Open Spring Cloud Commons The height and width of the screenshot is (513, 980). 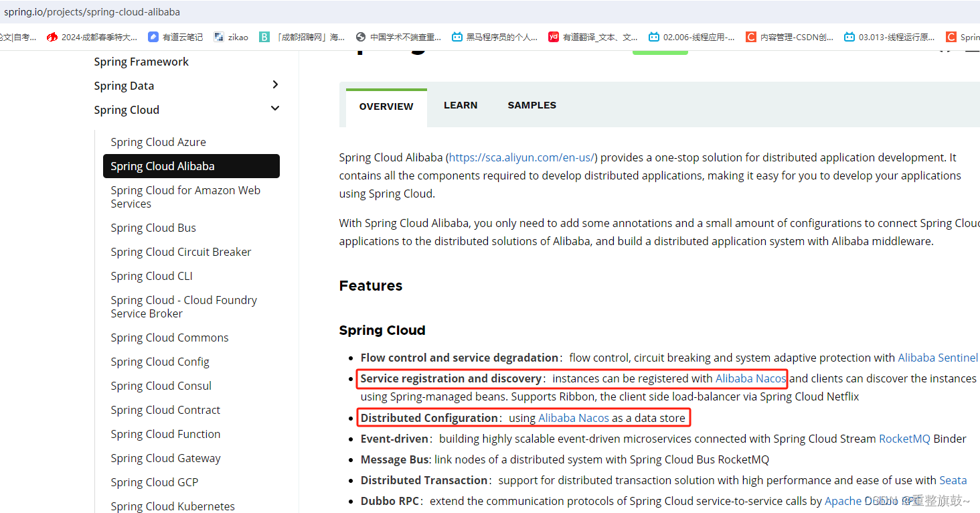click(x=169, y=338)
